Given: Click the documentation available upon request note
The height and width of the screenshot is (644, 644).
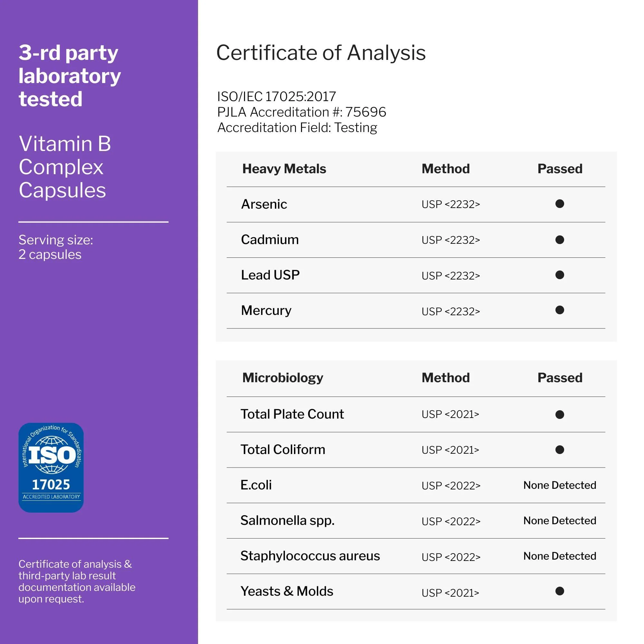Looking at the screenshot, I should click(x=77, y=581).
